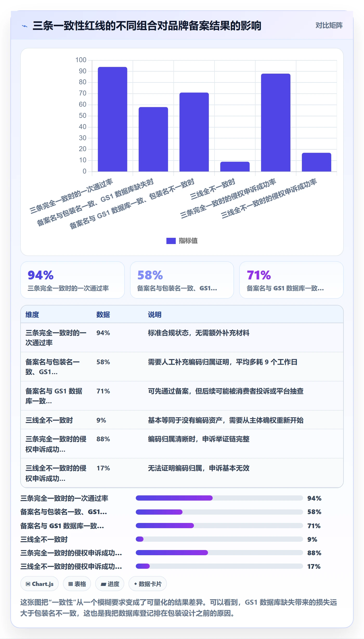364x639 pixels.
Task: Click the 17% progress bar
Action: click(x=219, y=566)
